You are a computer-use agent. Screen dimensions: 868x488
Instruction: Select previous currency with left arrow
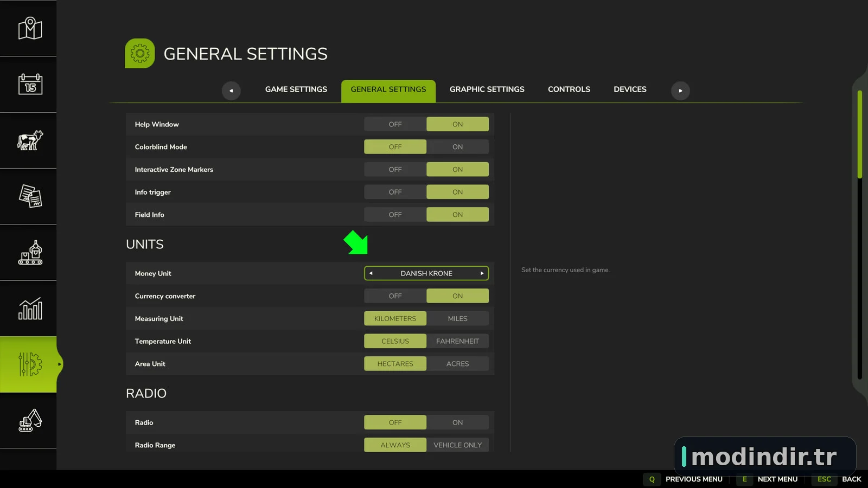point(371,273)
